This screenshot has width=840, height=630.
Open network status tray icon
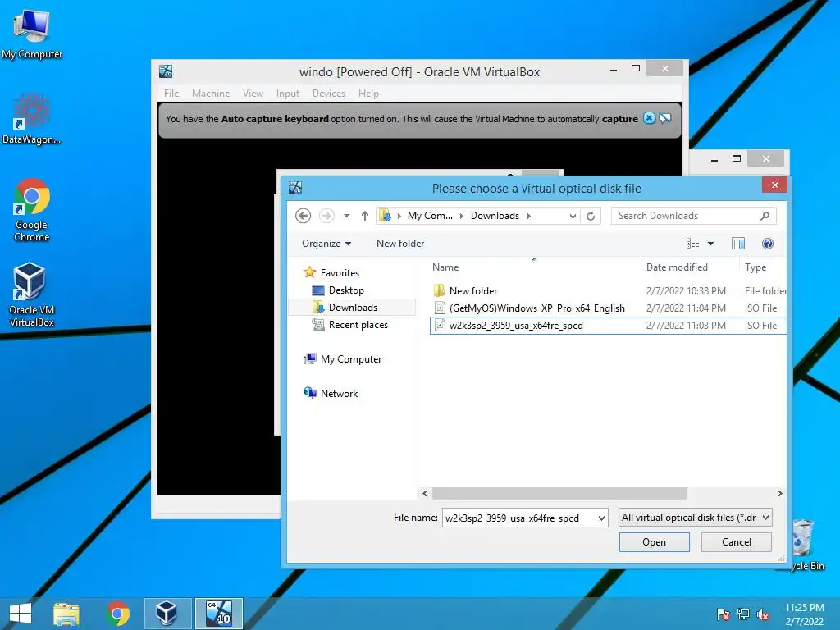(x=743, y=614)
